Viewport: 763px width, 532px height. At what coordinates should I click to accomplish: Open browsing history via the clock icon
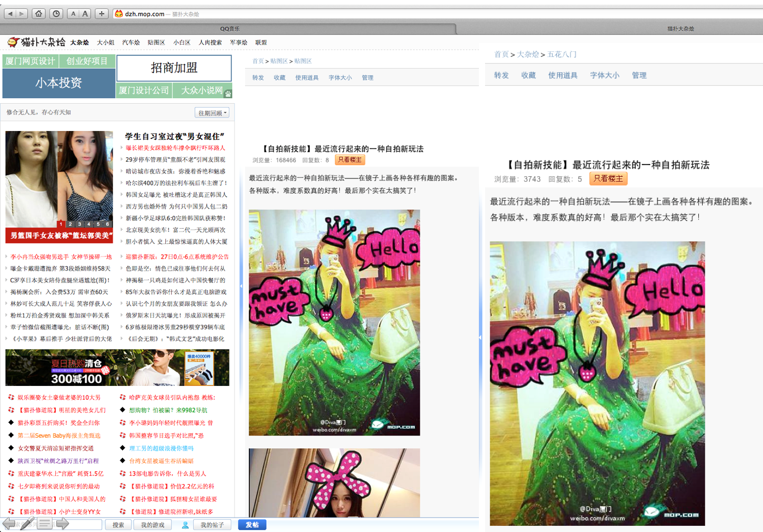56,13
